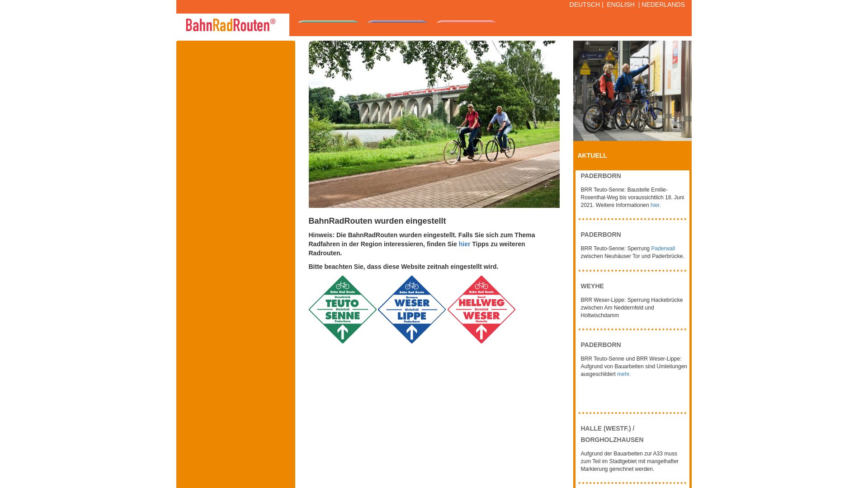868x488 pixels.
Task: Open the blue navigation tab in header
Action: coord(397,22)
